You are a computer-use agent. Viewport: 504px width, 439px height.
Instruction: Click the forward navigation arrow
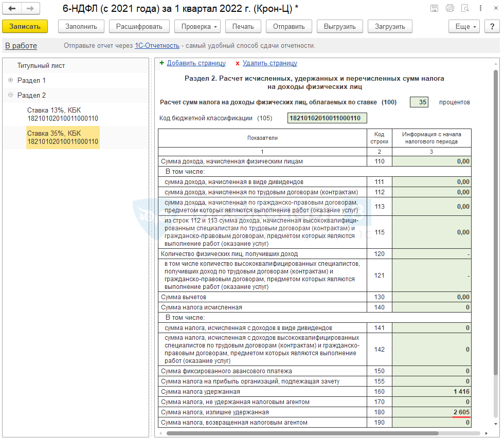[x=30, y=9]
